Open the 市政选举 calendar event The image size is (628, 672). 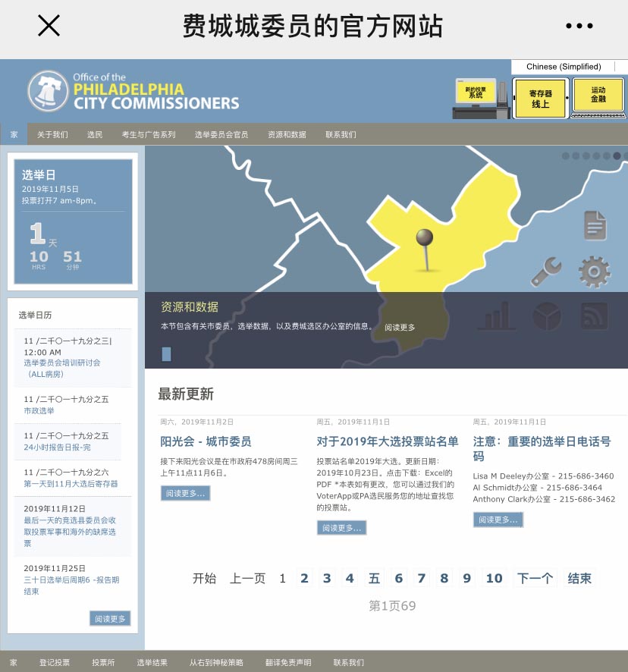39,410
